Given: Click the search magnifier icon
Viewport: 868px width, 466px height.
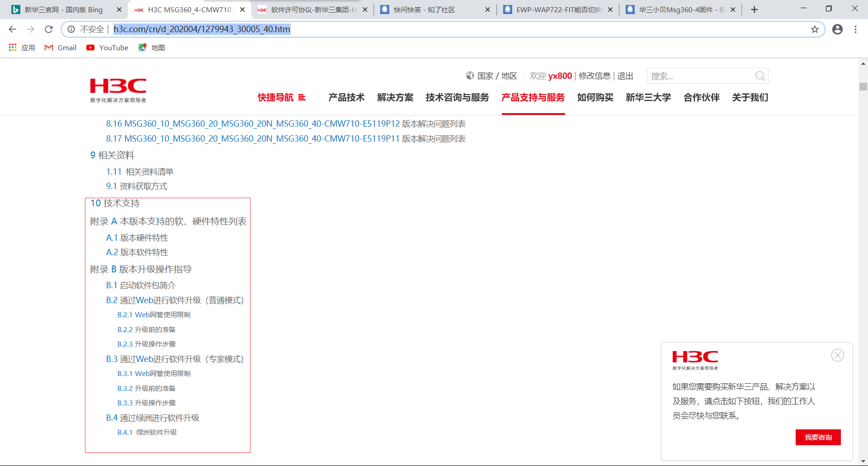Looking at the screenshot, I should click(760, 76).
